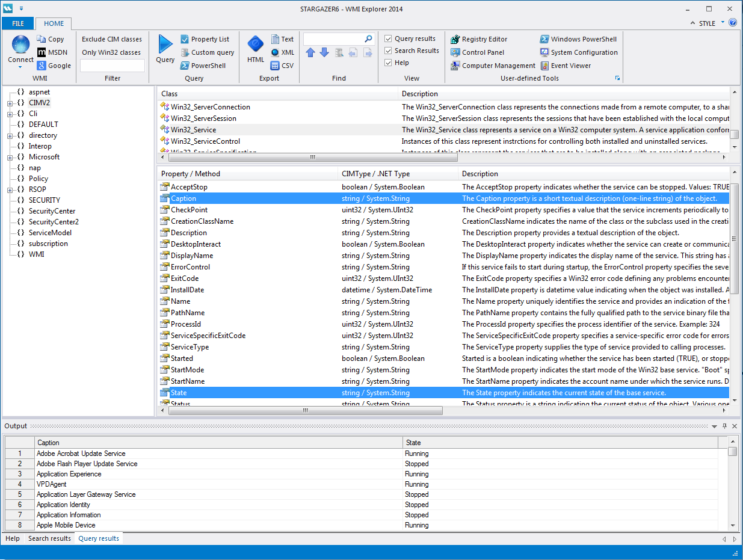This screenshot has width=743, height=560.
Task: Click the Copy icon in the WMI group
Action: [x=42, y=39]
